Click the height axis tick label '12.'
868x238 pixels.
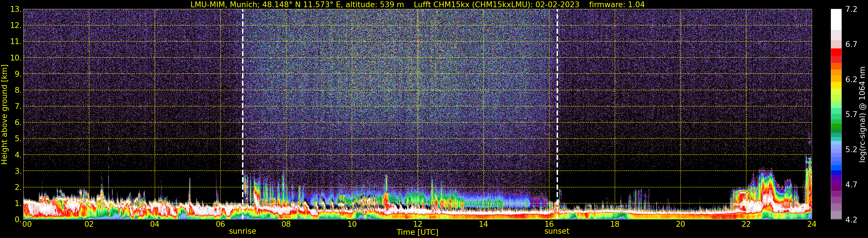[16, 25]
